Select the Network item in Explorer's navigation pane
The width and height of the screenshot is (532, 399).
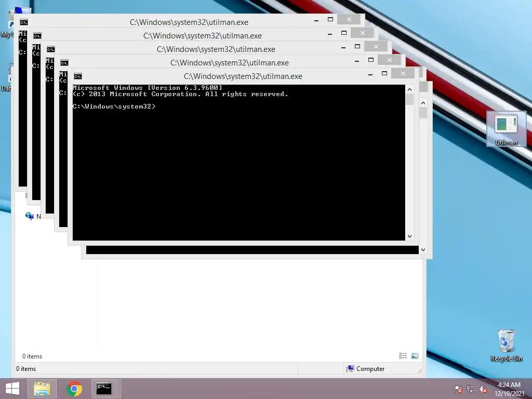point(33,216)
